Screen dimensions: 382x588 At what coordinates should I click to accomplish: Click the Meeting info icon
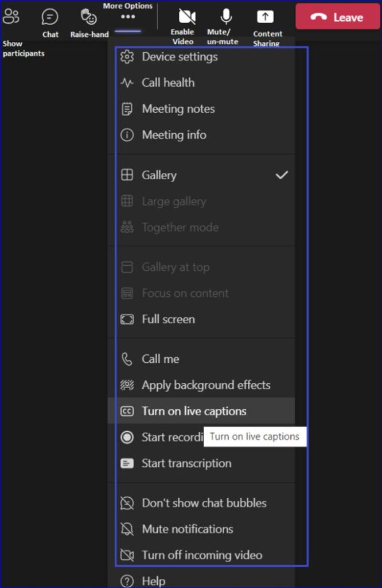[127, 134]
